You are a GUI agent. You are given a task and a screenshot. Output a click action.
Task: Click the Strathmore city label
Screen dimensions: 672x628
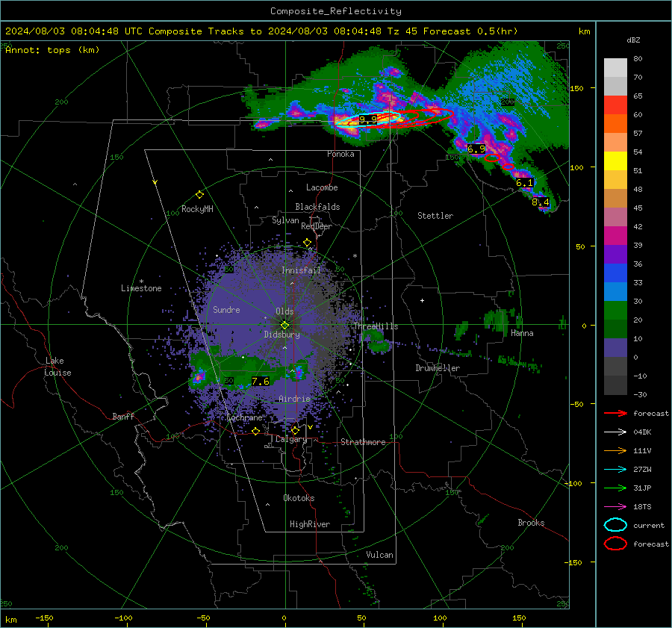click(363, 442)
